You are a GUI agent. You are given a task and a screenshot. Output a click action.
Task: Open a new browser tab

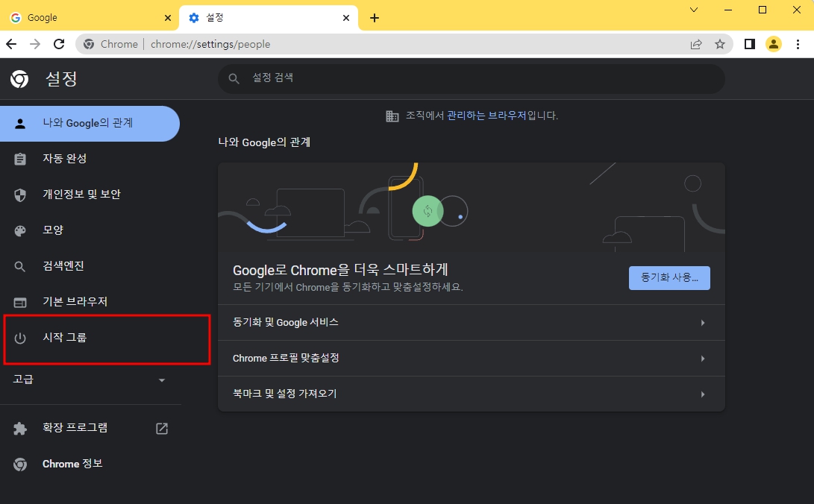tap(375, 17)
